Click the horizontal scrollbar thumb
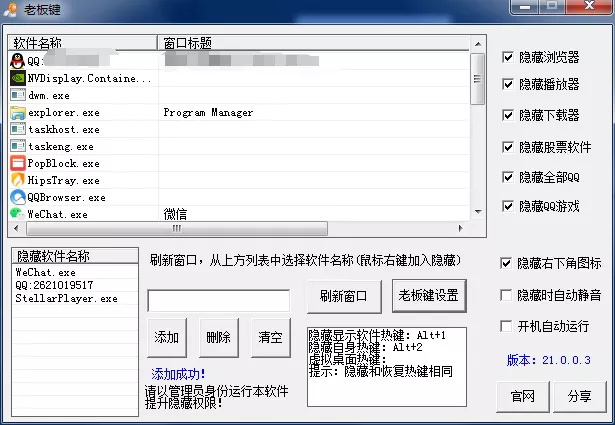615x425 pixels. click(x=176, y=228)
